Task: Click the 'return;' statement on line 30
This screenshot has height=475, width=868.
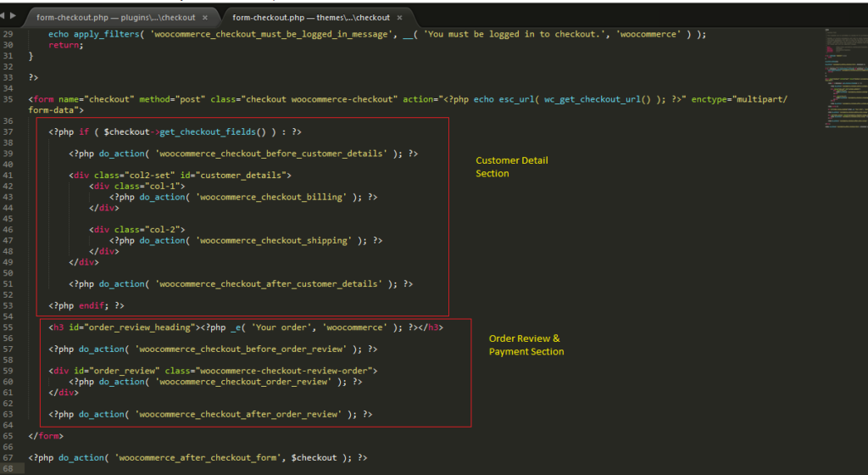Action: 66,45
